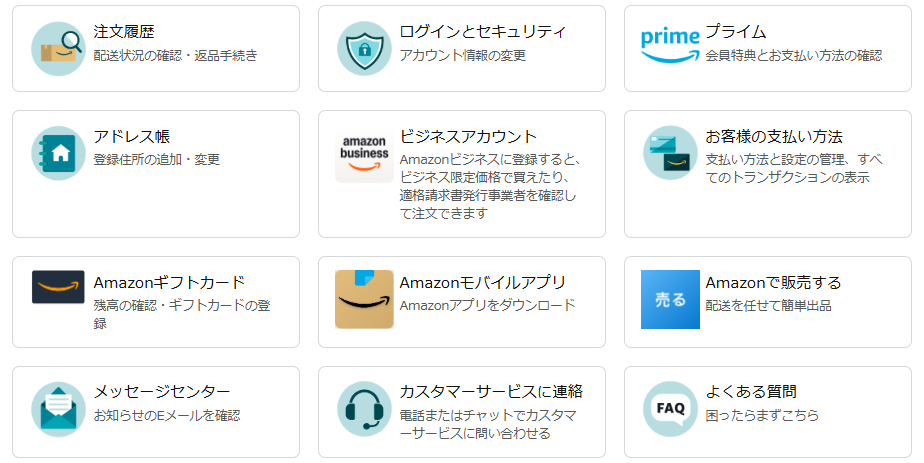
Task: Click the Amazonで販売する card description text
Action: [768, 305]
